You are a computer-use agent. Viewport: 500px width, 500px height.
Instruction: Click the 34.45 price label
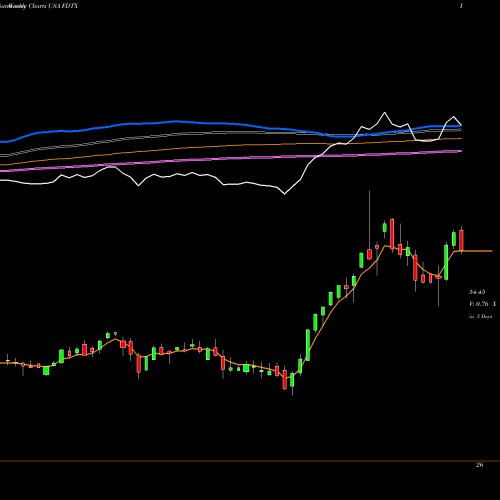[477, 292]
